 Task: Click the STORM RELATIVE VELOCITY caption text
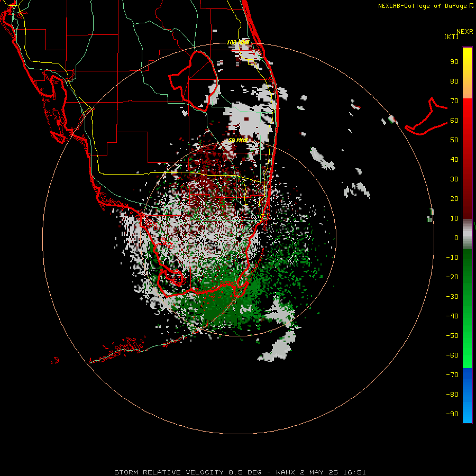point(169,472)
